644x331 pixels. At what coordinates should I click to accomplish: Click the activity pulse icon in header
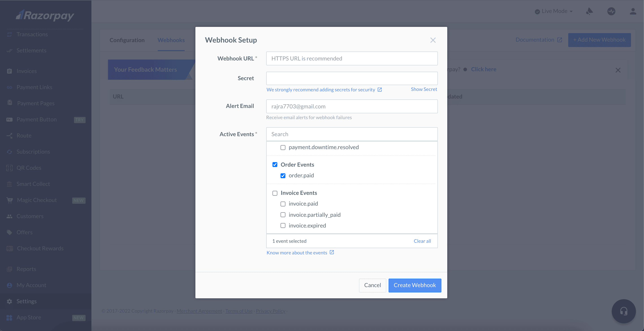click(x=611, y=11)
